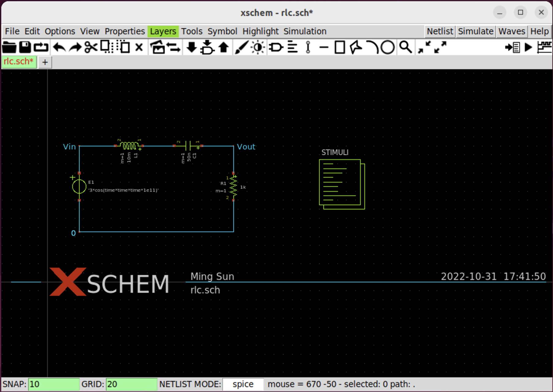Select the E1 voltage source symbol

(x=79, y=186)
